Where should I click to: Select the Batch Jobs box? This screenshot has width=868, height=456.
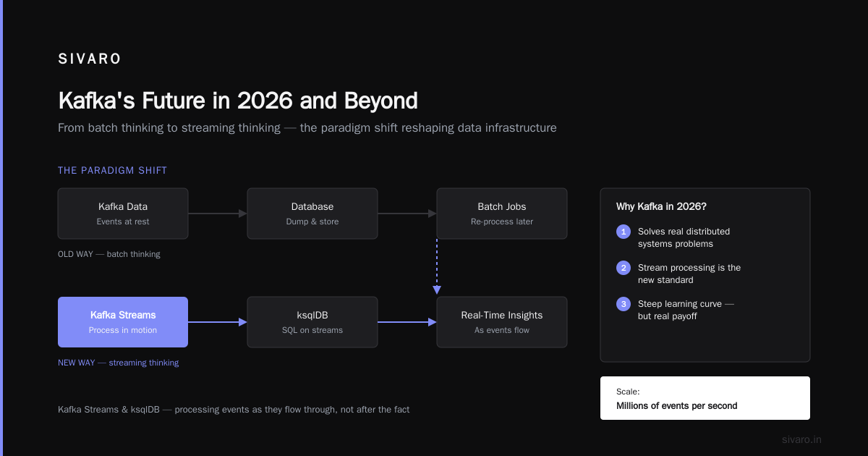click(502, 214)
